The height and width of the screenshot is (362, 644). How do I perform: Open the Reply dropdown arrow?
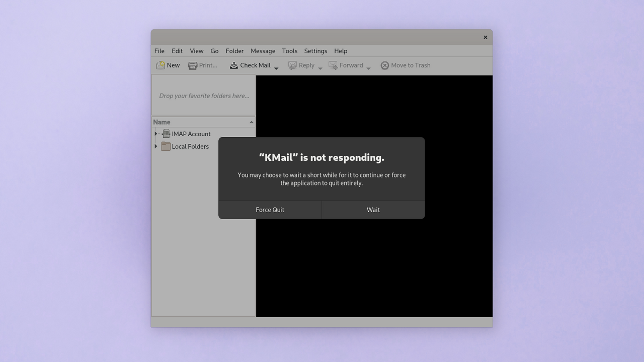click(320, 68)
